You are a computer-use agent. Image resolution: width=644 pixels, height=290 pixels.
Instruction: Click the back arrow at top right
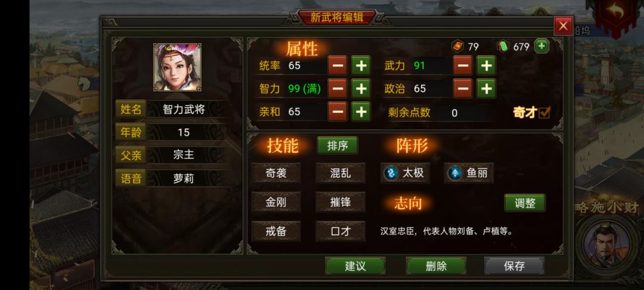(x=614, y=14)
